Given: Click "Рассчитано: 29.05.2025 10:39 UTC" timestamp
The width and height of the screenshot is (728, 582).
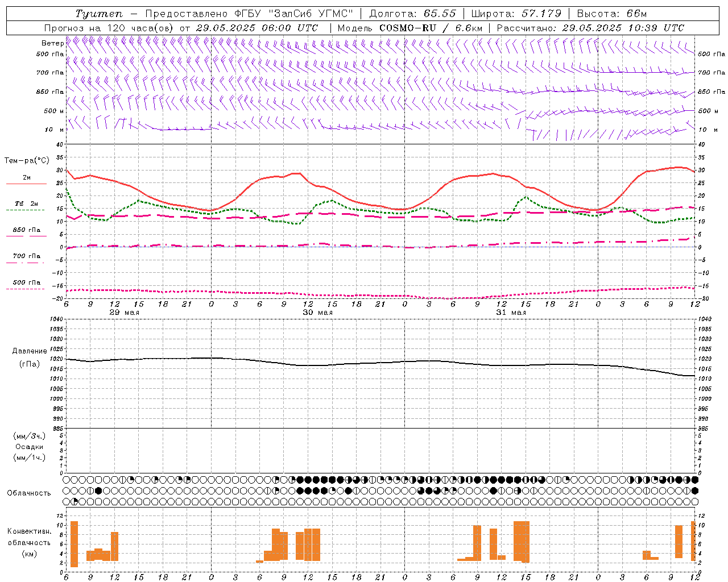Looking at the screenshot, I should 590,28.
